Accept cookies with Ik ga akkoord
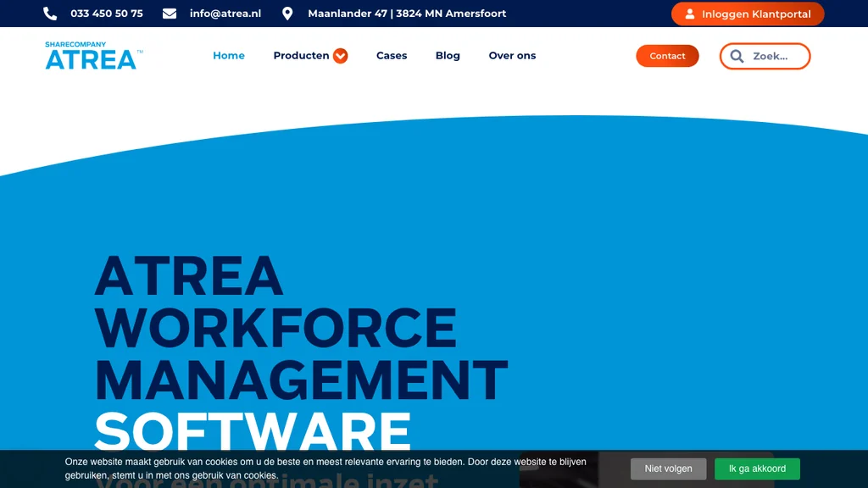The height and width of the screenshot is (488, 868). [757, 469]
